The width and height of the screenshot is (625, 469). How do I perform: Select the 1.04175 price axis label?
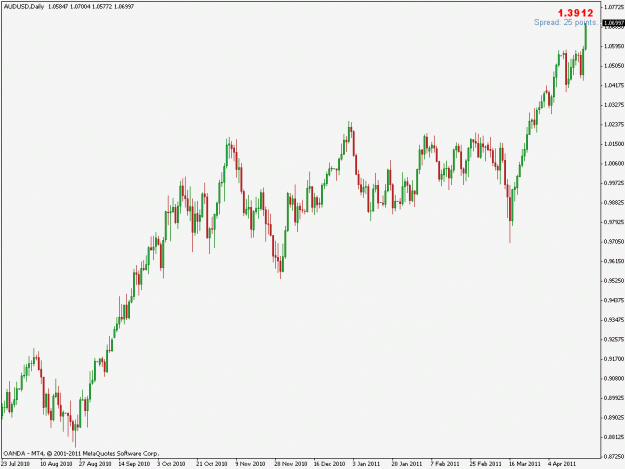[614, 85]
